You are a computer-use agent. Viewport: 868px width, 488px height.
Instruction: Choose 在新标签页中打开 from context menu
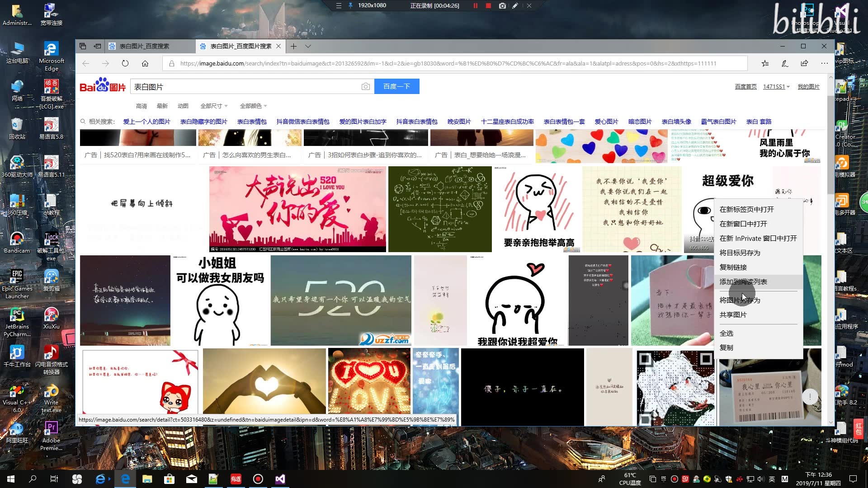click(758, 209)
